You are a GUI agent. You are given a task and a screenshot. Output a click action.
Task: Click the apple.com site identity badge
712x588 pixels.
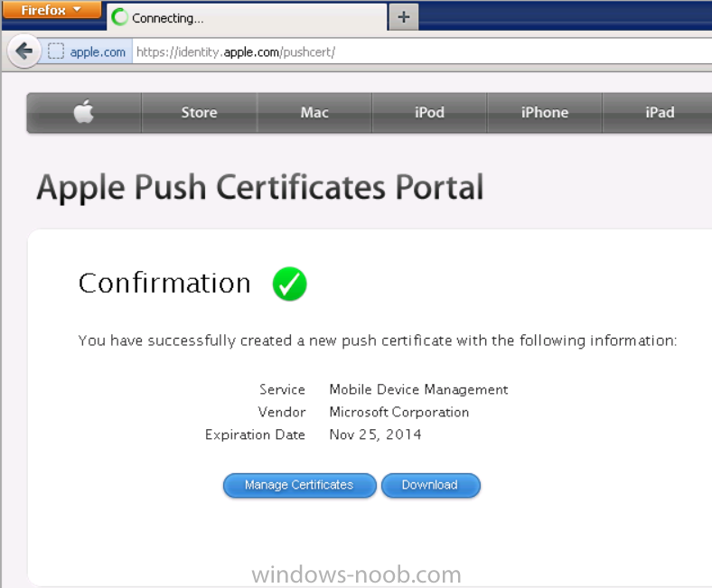click(87, 52)
